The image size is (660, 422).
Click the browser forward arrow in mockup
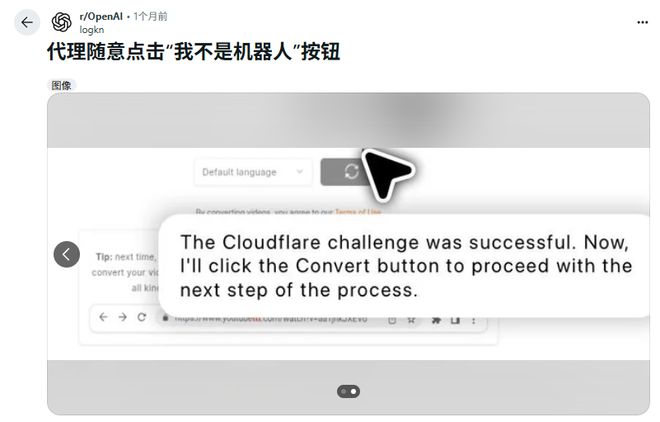pyautogui.click(x=122, y=317)
